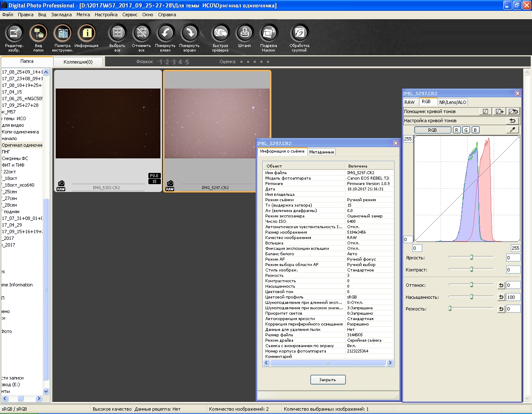Screen dimensions: 532x414
Task: Open Batch process tool
Action: pyautogui.click(x=299, y=33)
